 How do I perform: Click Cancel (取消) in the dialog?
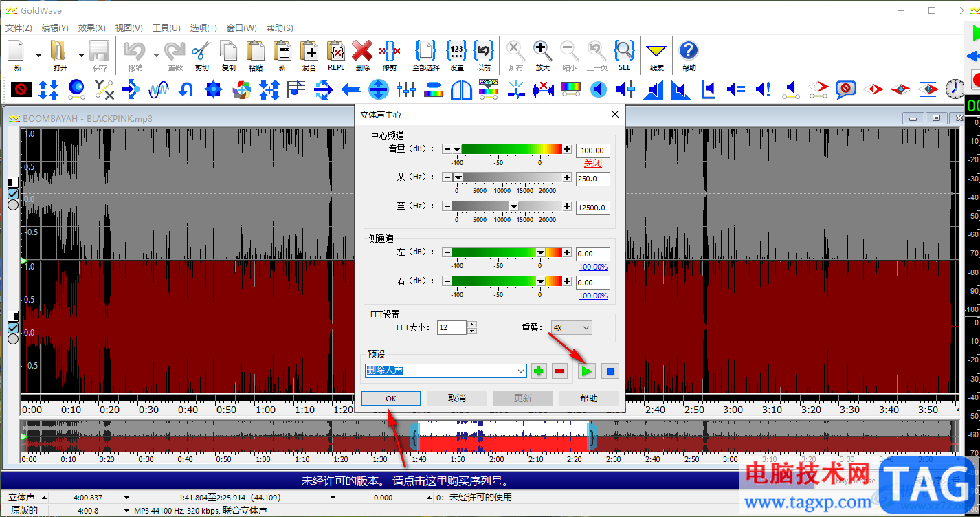click(x=457, y=398)
